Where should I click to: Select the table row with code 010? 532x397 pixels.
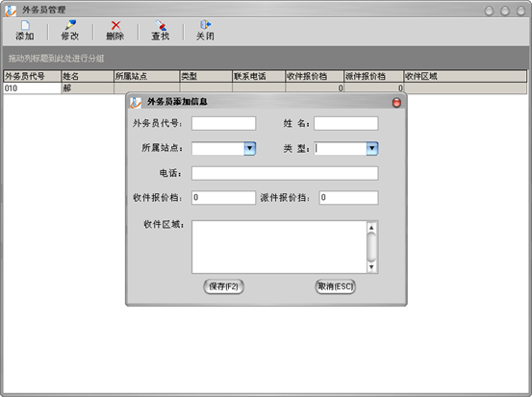click(266, 88)
